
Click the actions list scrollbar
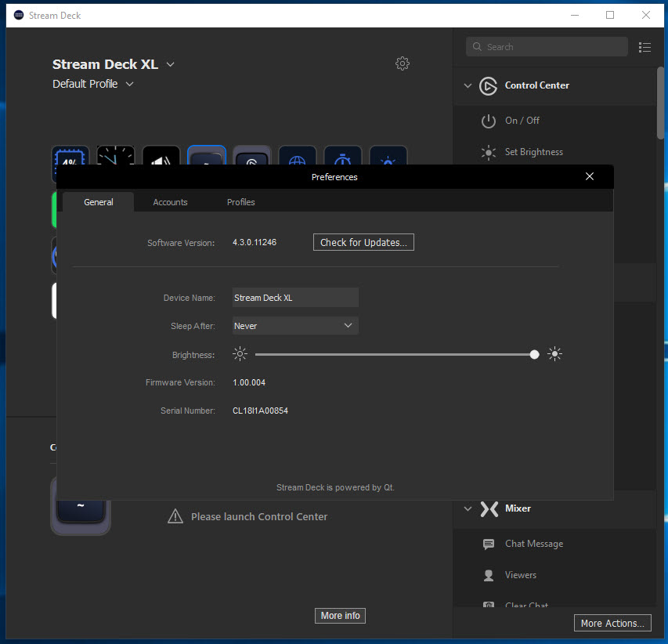click(660, 103)
